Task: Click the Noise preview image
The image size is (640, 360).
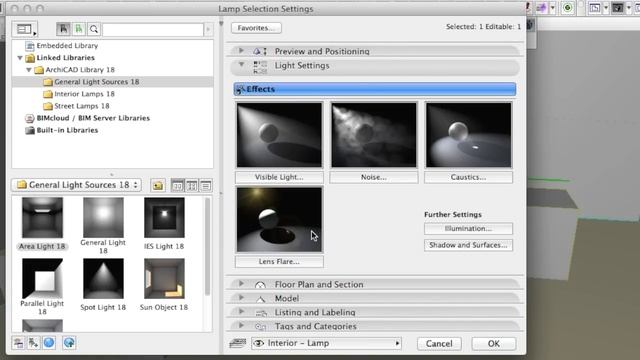Action: click(x=374, y=135)
